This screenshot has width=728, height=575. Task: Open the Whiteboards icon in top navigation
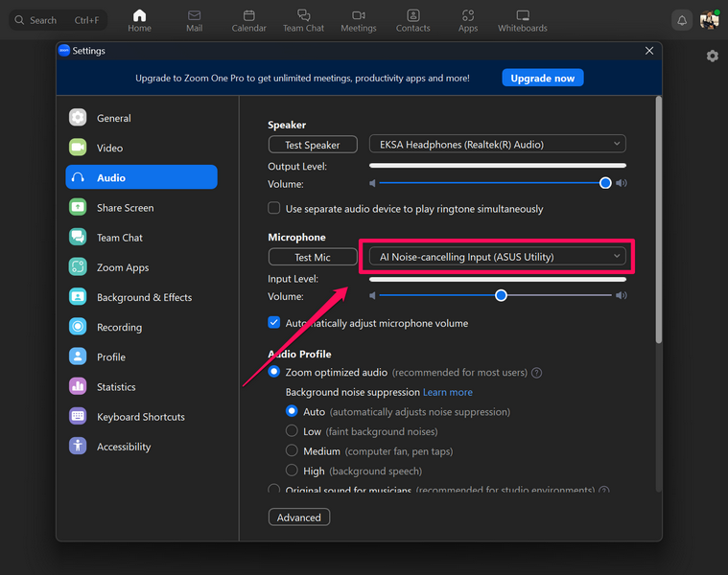pos(522,15)
